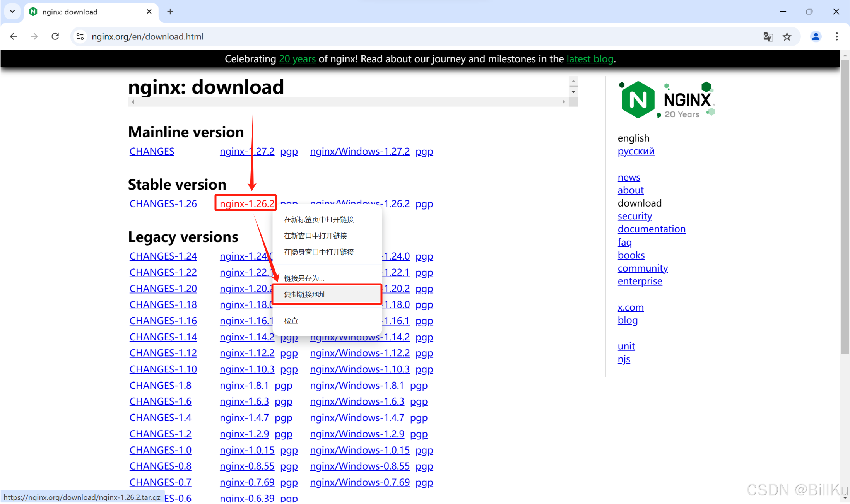Click the nginx-1.26.2 stable link
Viewport: 850px width, 504px height.
[x=247, y=203]
